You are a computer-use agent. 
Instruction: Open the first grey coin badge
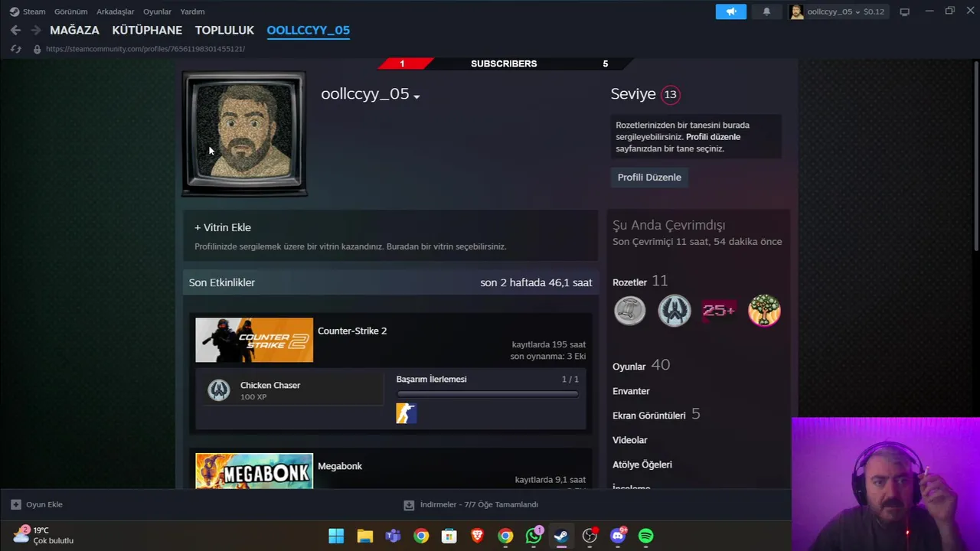pos(630,311)
